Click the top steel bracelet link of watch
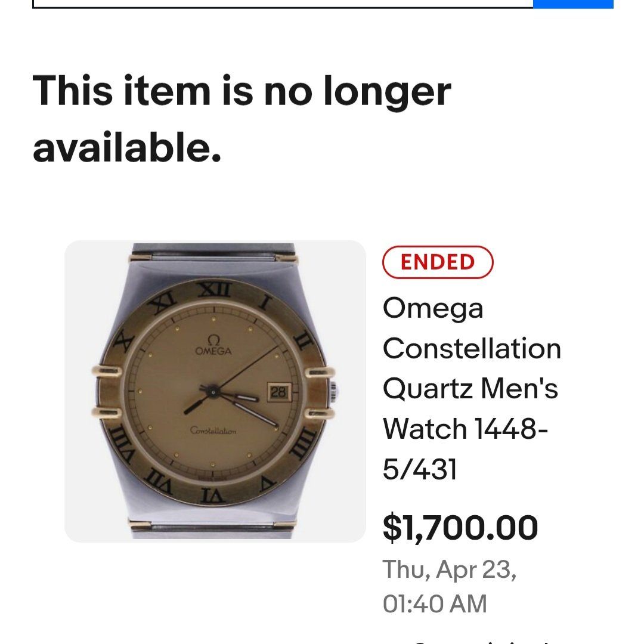 click(x=215, y=258)
